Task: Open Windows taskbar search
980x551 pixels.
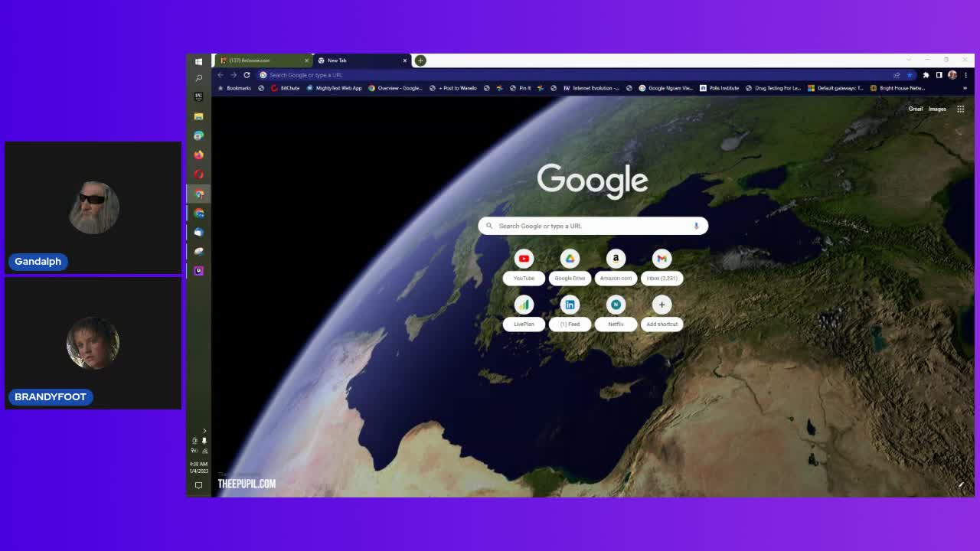Action: [x=198, y=78]
